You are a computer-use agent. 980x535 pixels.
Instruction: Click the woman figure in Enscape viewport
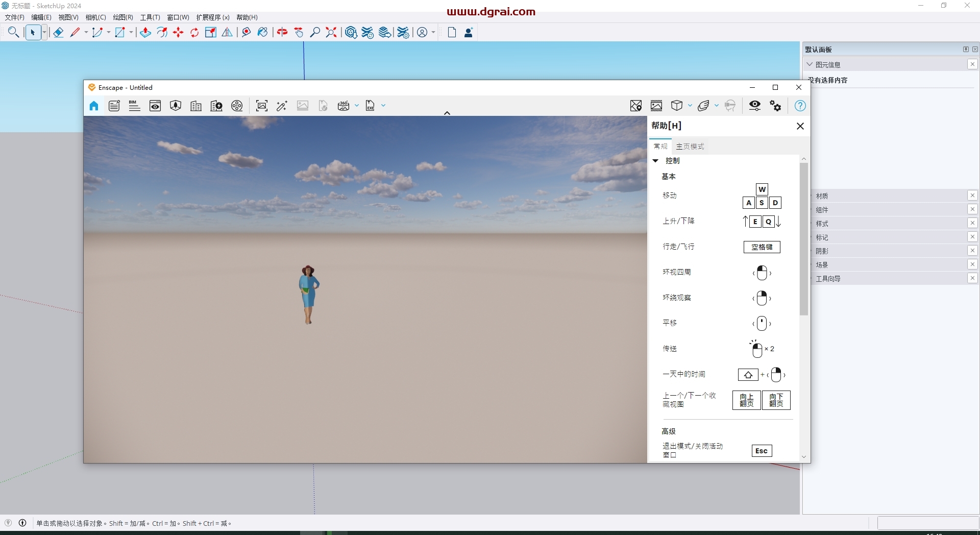point(308,295)
